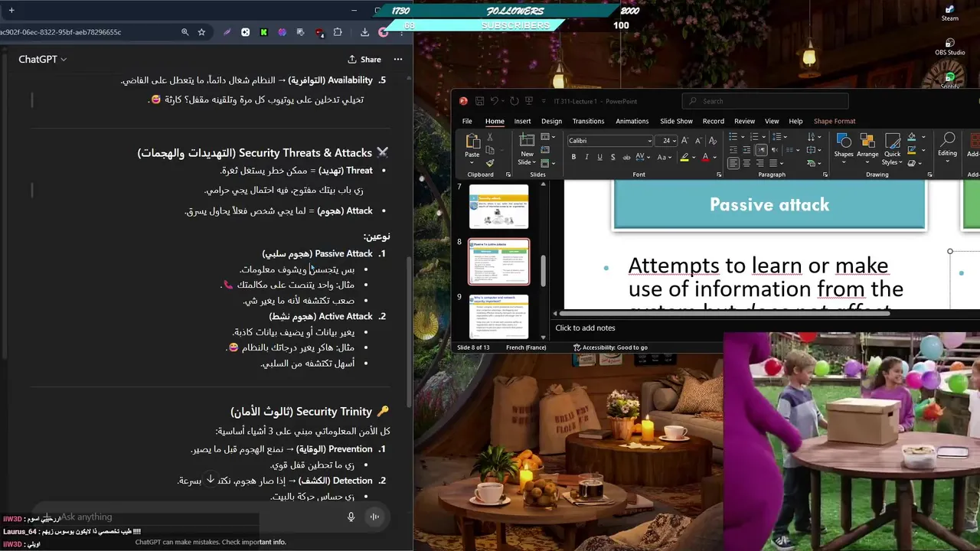Bookmark this page with the star icon
This screenshot has height=551, width=980.
point(201,32)
